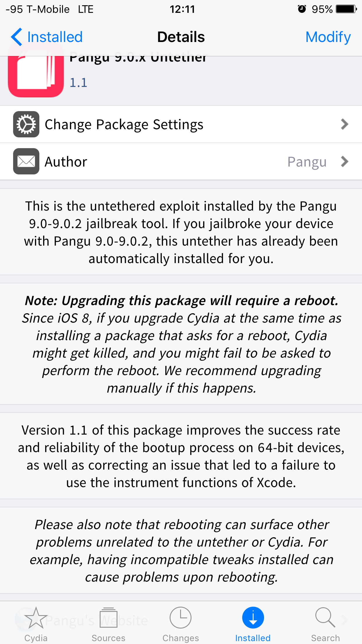
Task: Tap the Cydia star tab icon
Action: pyautogui.click(x=36, y=618)
